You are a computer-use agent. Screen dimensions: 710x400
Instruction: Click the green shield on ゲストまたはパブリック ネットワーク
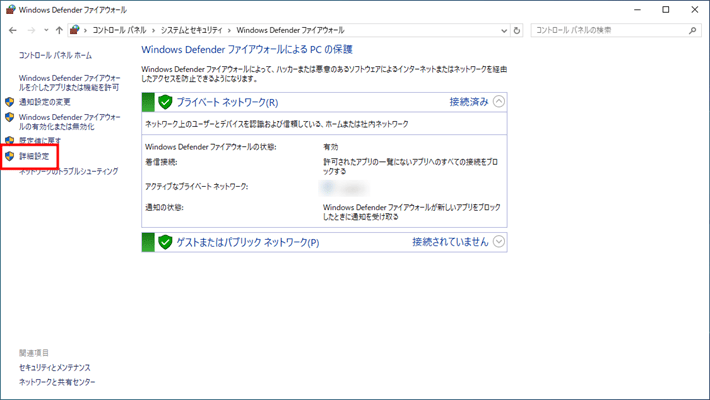pos(165,242)
